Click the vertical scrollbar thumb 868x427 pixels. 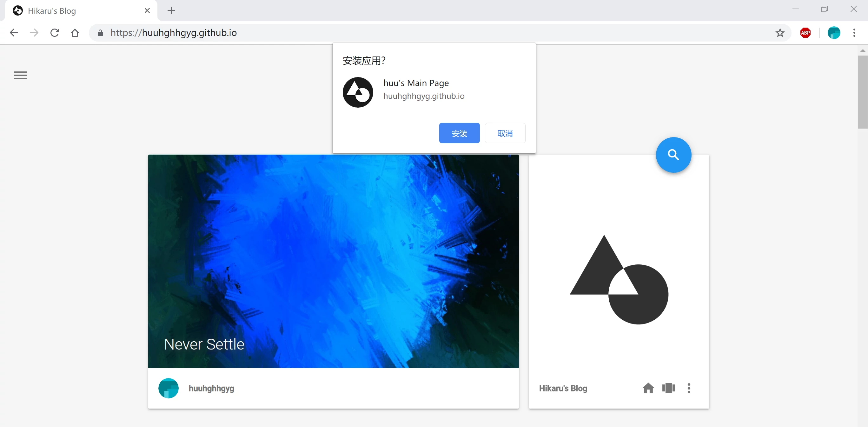(863, 92)
